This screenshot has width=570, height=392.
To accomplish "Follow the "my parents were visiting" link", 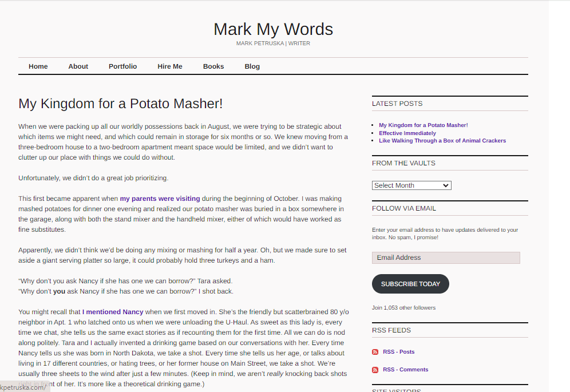I will tap(160, 199).
